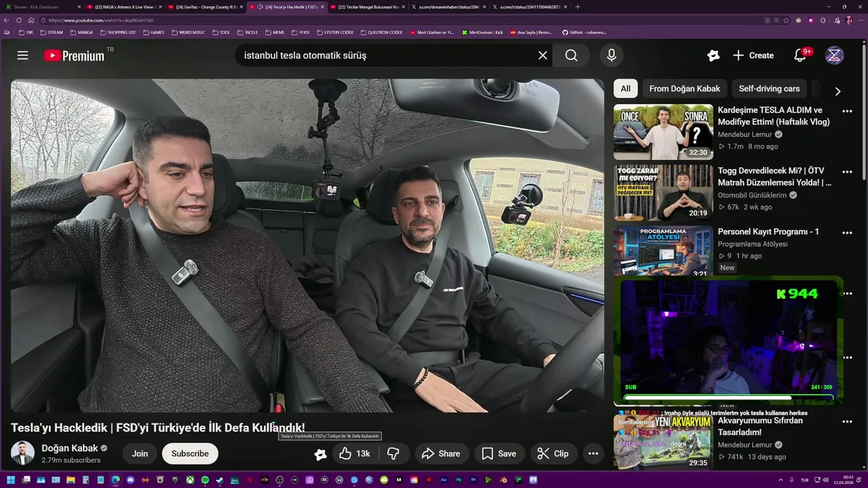Open the Doğan Kabak channel name

70,448
